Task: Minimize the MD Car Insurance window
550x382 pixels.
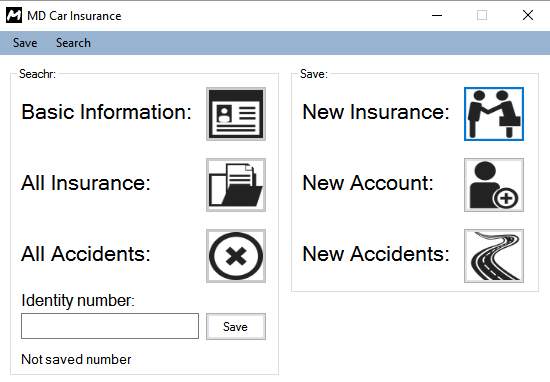Action: coord(437,15)
